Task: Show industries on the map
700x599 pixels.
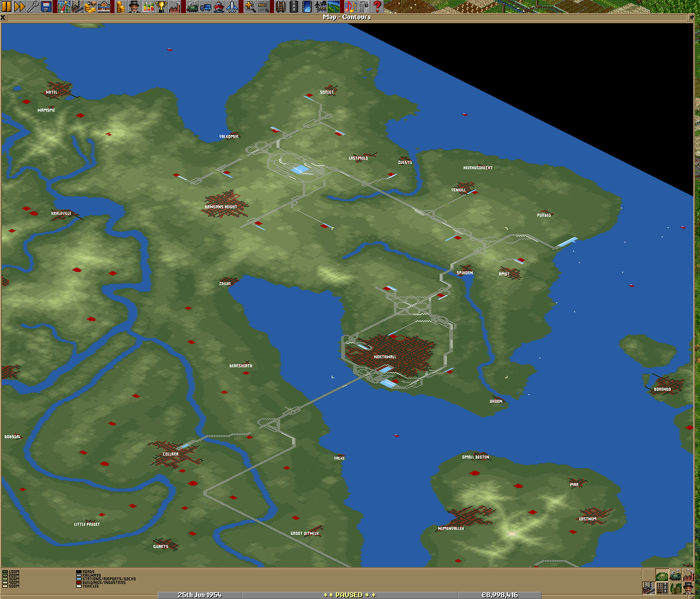Action: [688, 575]
